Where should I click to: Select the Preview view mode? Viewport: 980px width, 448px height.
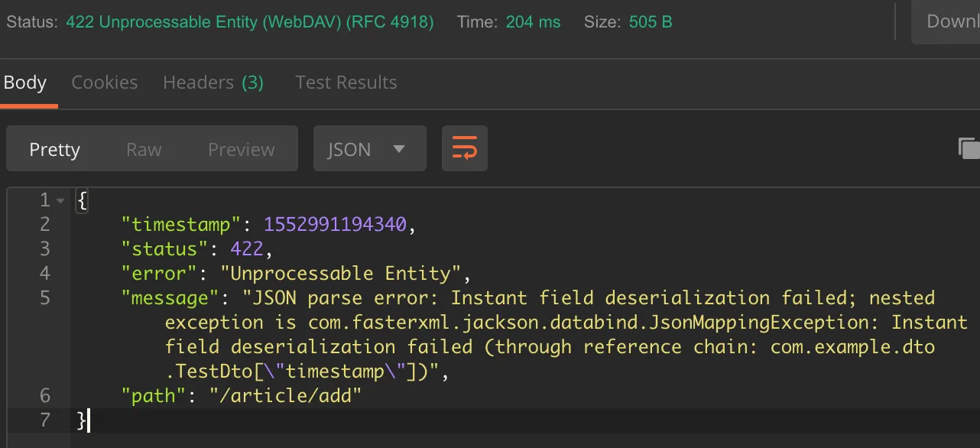click(241, 149)
